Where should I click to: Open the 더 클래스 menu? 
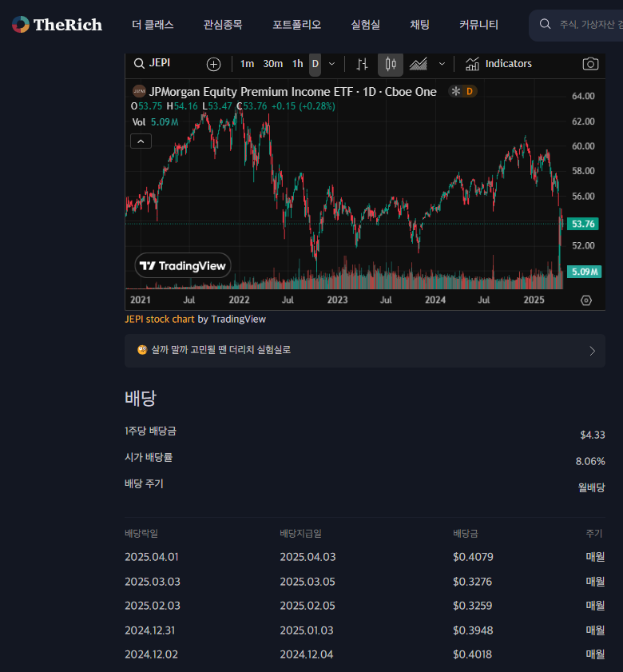153,25
